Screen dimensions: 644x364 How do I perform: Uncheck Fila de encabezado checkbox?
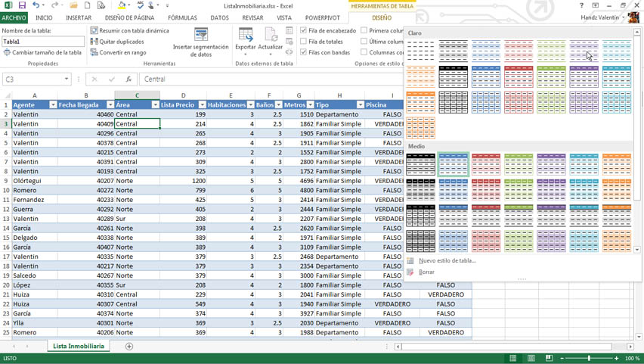point(304,31)
